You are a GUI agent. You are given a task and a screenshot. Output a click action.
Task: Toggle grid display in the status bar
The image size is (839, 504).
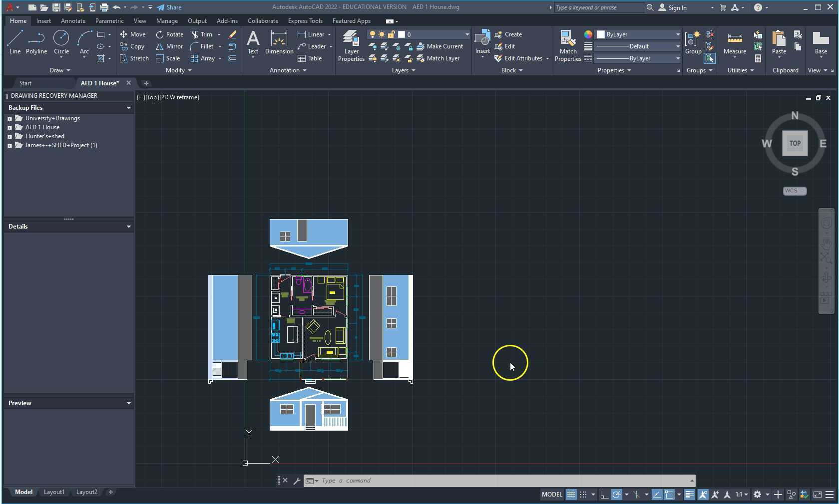tap(571, 494)
